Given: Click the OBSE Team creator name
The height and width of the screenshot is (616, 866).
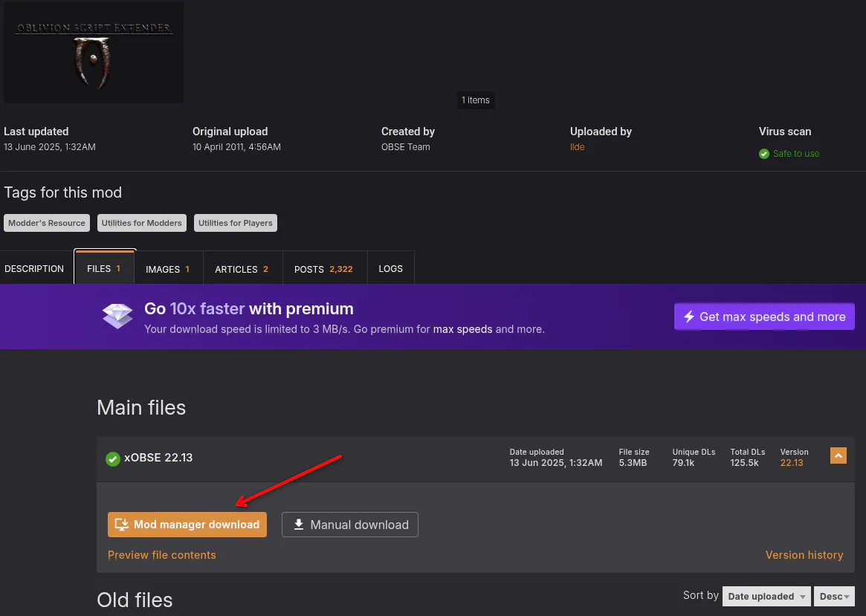Looking at the screenshot, I should pos(405,147).
